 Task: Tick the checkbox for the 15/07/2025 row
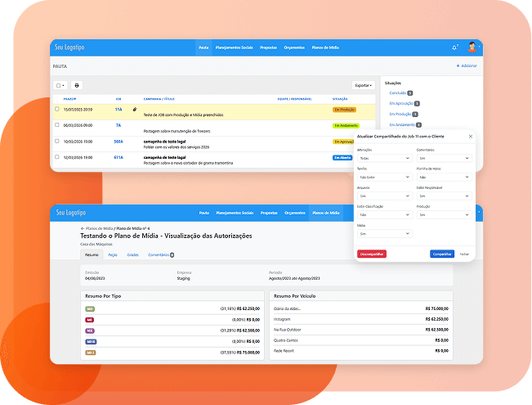coord(56,109)
